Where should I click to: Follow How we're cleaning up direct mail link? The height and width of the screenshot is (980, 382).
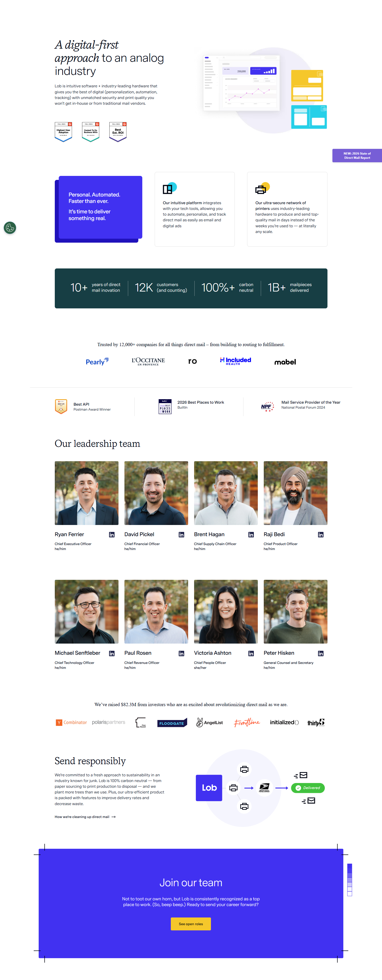85,817
